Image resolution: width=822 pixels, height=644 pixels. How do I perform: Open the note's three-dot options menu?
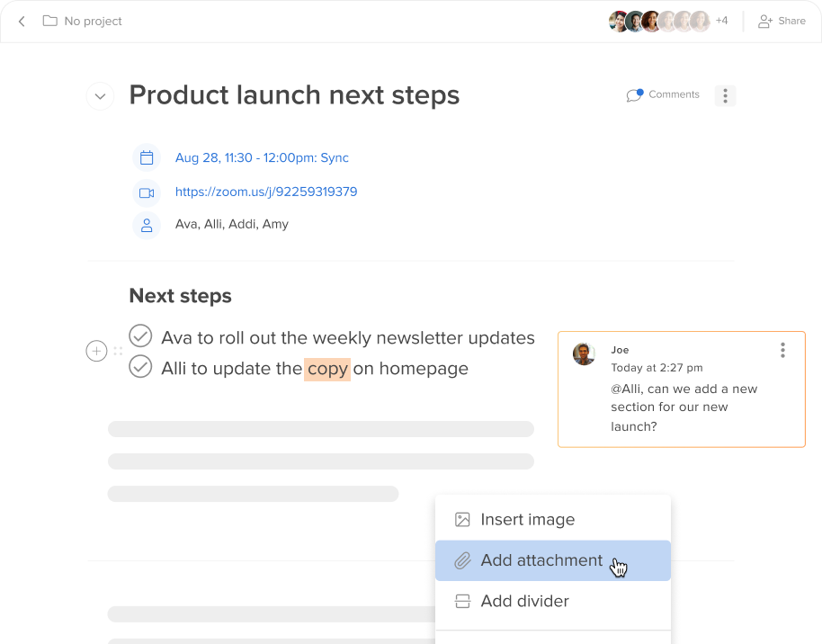tap(725, 95)
